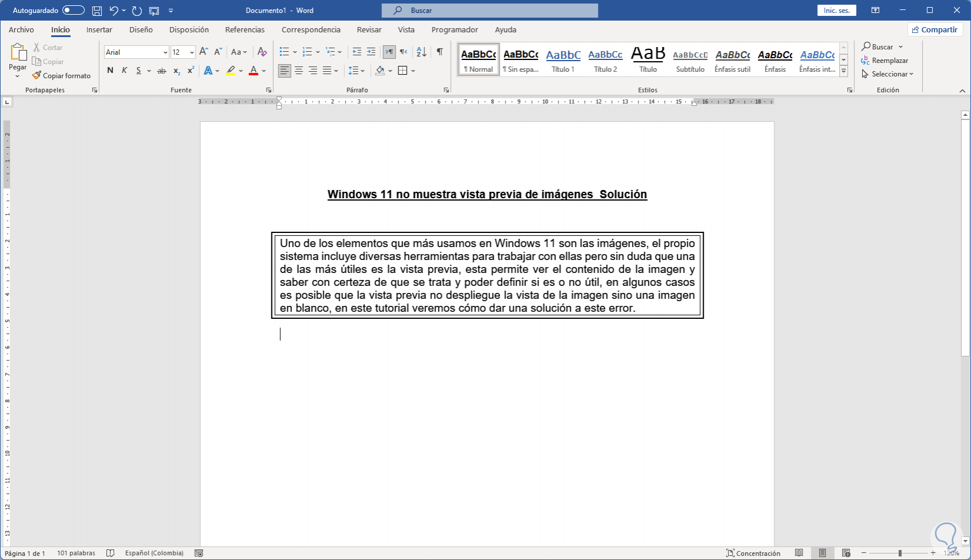Click the Reemplazar button in Edición

(x=885, y=61)
